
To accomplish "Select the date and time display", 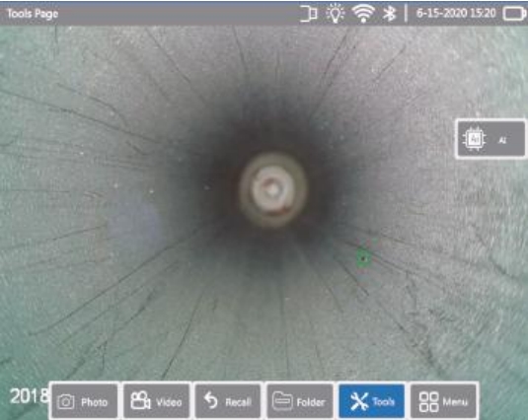I will tap(456, 13).
